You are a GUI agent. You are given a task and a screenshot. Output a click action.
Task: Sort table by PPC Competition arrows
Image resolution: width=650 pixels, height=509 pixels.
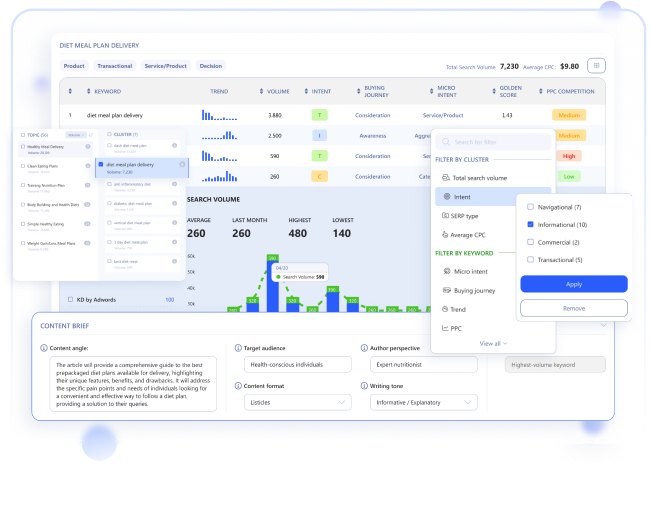click(541, 91)
